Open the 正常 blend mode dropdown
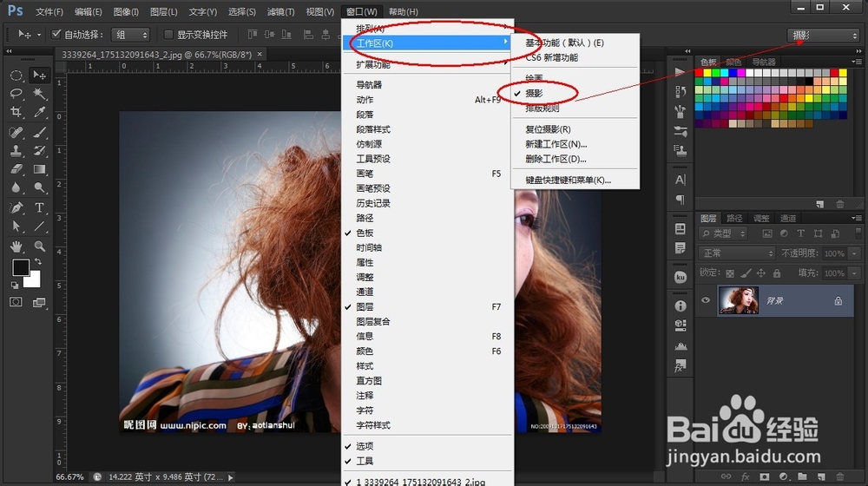Screen dimensions: 868x486 [737, 253]
